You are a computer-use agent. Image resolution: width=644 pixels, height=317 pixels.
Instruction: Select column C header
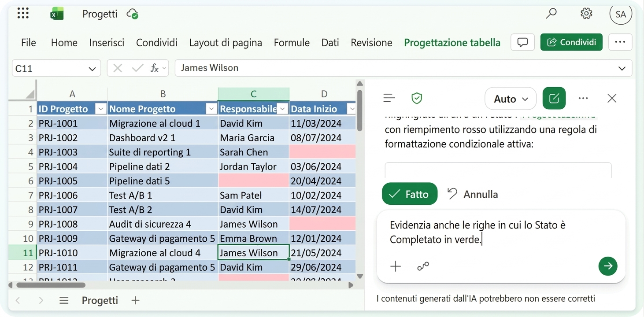254,94
